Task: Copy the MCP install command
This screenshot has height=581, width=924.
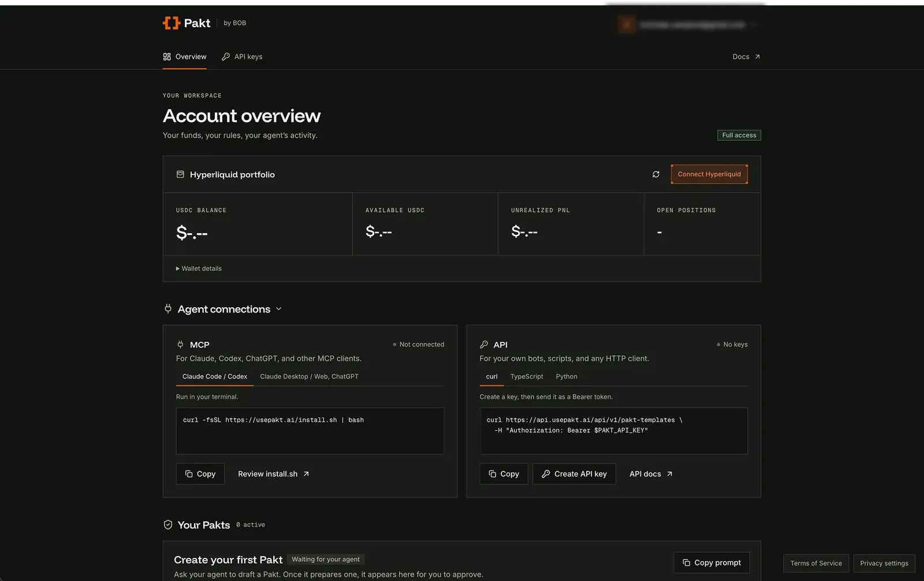Action: [200, 474]
